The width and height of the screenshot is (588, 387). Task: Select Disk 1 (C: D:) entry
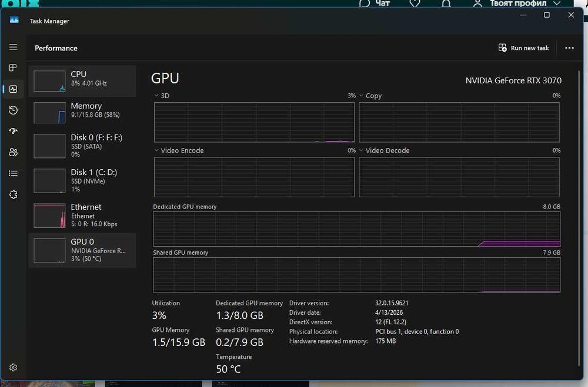(x=82, y=180)
